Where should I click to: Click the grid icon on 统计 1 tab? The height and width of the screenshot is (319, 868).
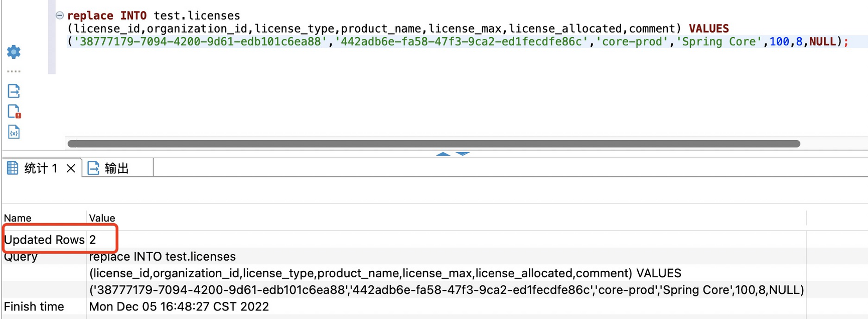(x=13, y=168)
